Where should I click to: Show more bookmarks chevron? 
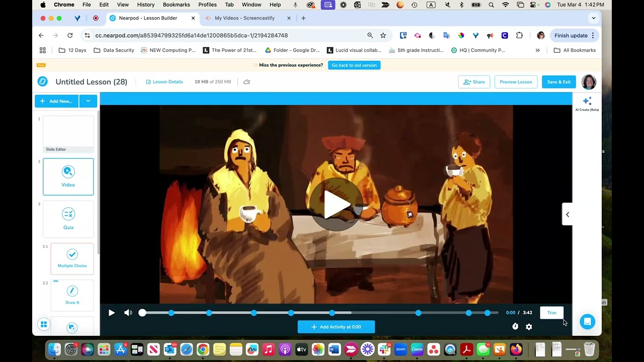(x=537, y=50)
